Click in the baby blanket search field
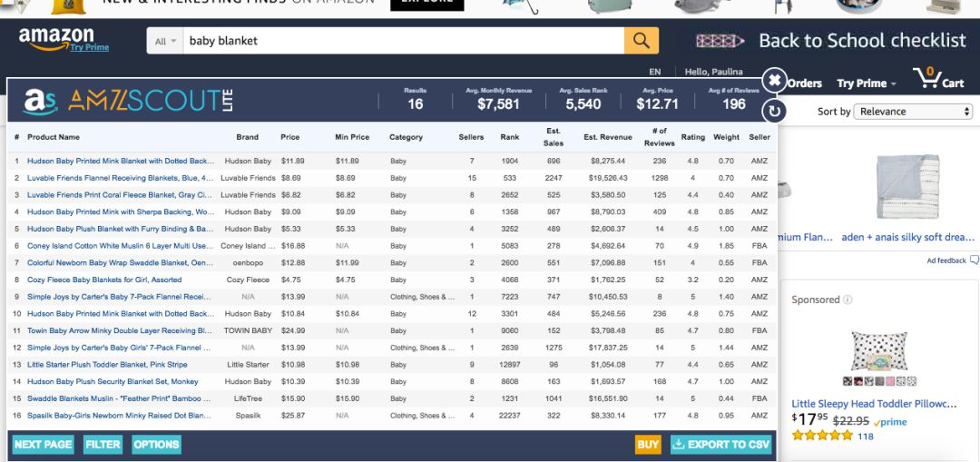The height and width of the screenshot is (462, 980). tap(403, 41)
